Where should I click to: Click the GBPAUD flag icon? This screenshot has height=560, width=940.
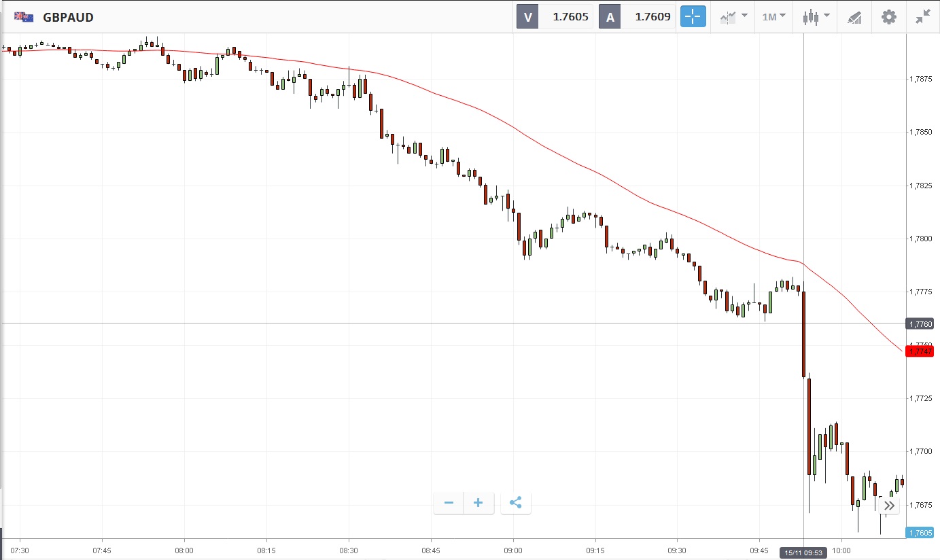(x=24, y=17)
